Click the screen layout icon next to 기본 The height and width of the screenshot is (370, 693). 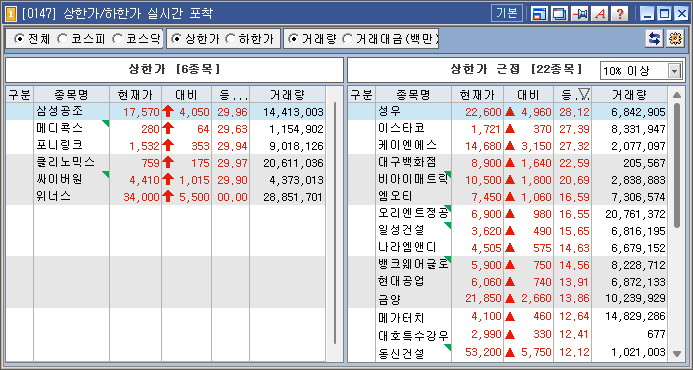539,14
